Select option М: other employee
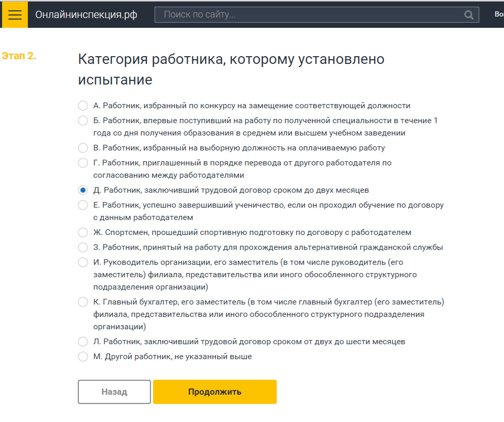 (83, 357)
